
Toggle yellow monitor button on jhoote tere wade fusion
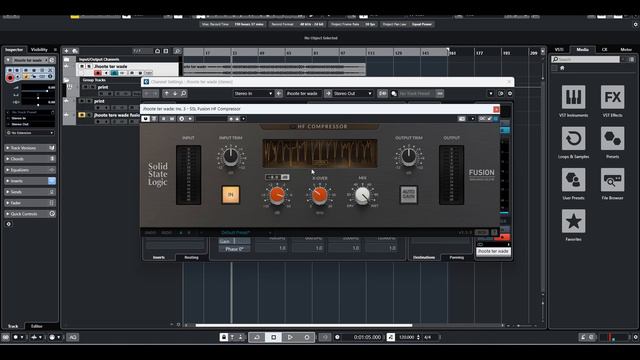point(82,115)
